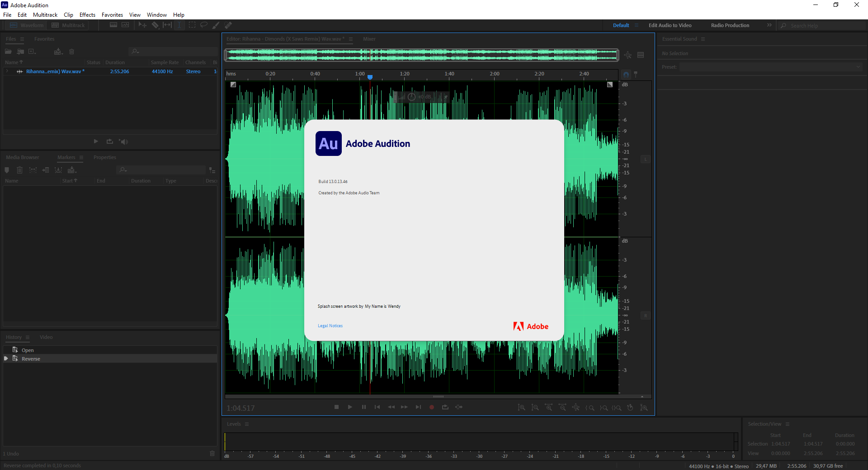Click the Record button

click(432, 407)
